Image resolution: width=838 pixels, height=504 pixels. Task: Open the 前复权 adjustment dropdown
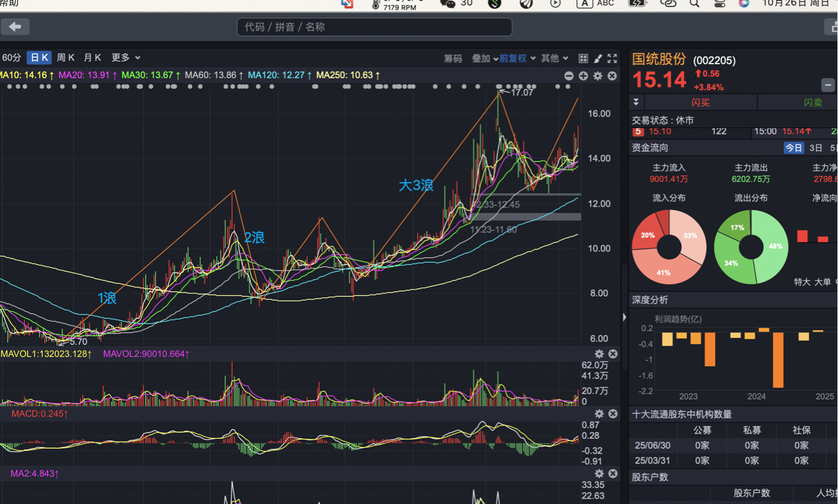coord(517,58)
